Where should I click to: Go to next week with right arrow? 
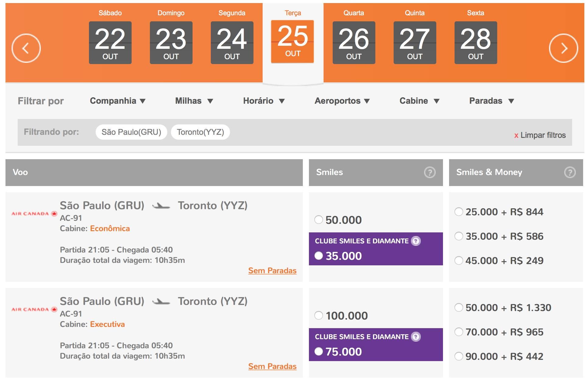click(x=563, y=48)
